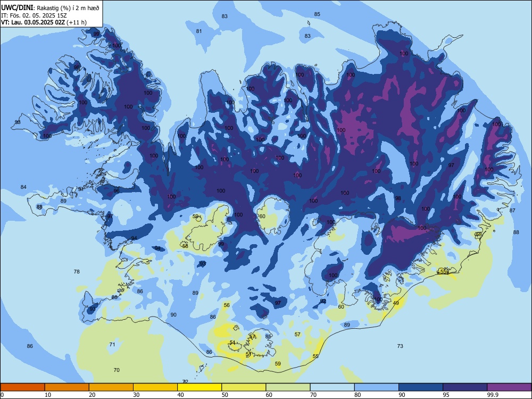Image resolution: width=532 pixels, height=399 pixels.
Task: Click the orange 10–20 legend swatch
Action: (67, 387)
